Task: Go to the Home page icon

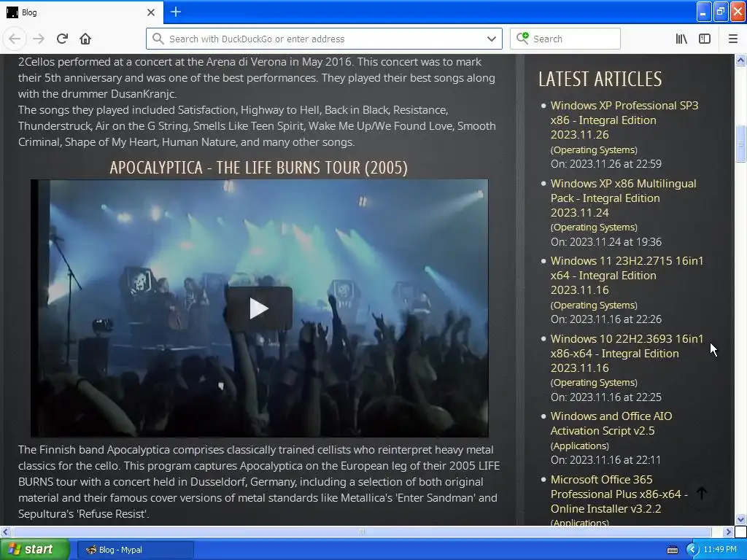Action: click(x=85, y=39)
